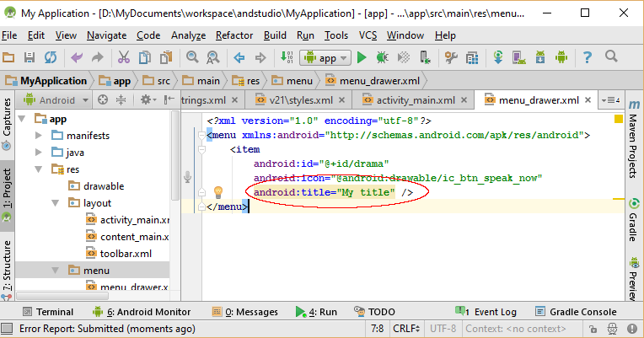Screen dimensions: 644x338
Task: Click the Replace icon in toolbar
Action: 212,57
